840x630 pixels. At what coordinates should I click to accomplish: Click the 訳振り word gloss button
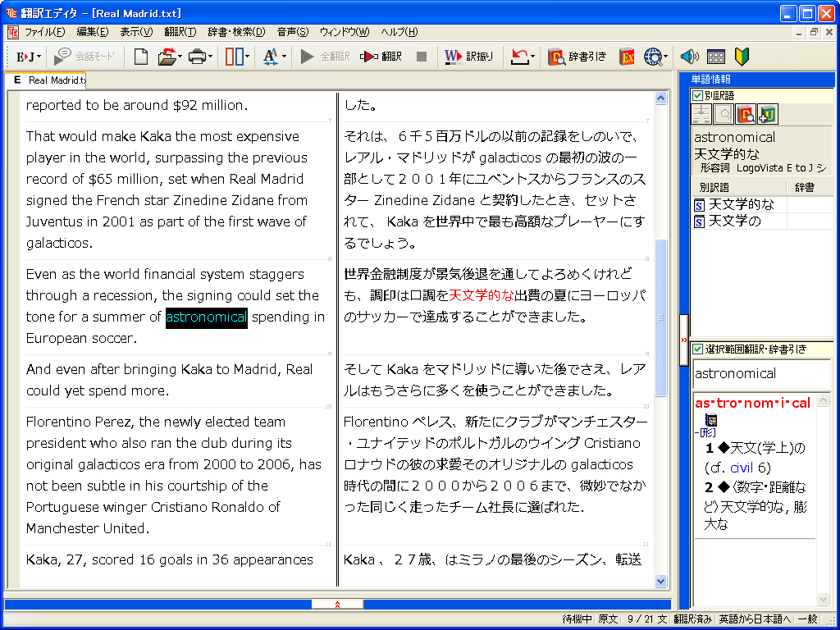coord(468,57)
